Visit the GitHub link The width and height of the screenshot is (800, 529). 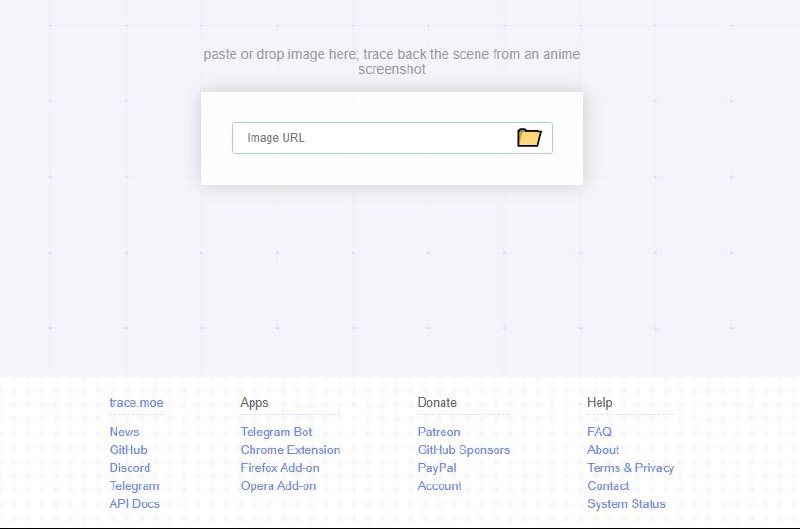pyautogui.click(x=128, y=450)
